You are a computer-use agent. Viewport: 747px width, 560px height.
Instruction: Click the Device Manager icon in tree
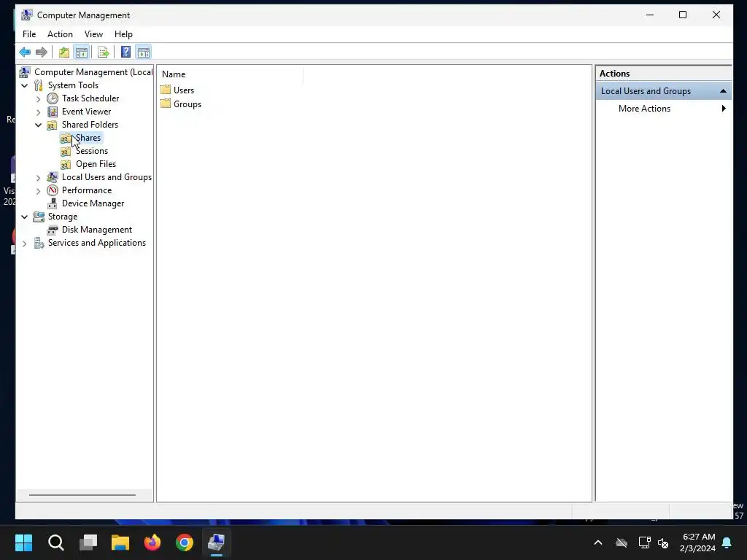tap(53, 203)
